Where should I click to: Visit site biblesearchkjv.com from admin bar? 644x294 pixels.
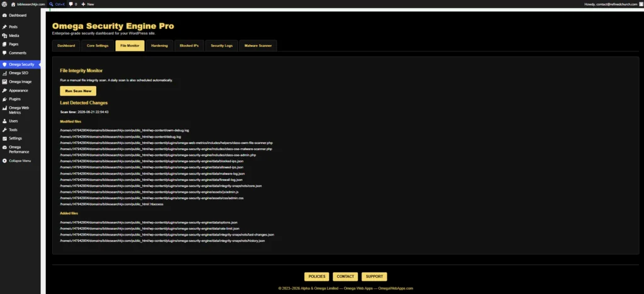28,4
